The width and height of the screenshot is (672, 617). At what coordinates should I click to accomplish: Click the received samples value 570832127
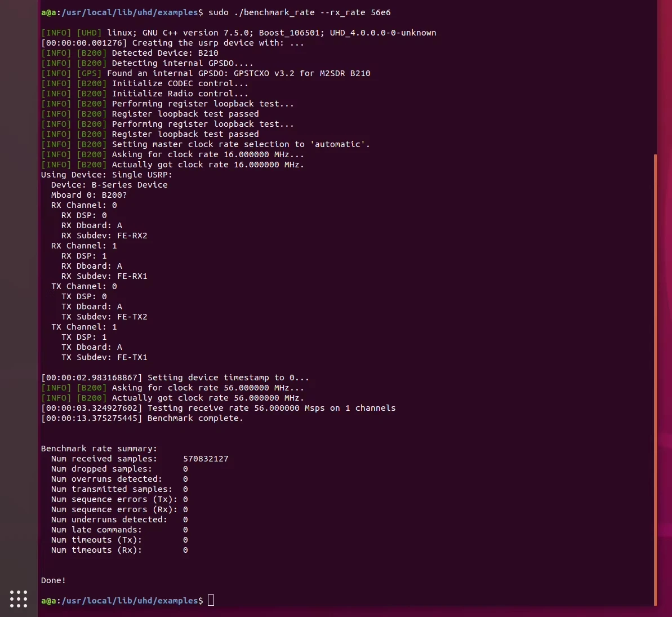coord(206,459)
